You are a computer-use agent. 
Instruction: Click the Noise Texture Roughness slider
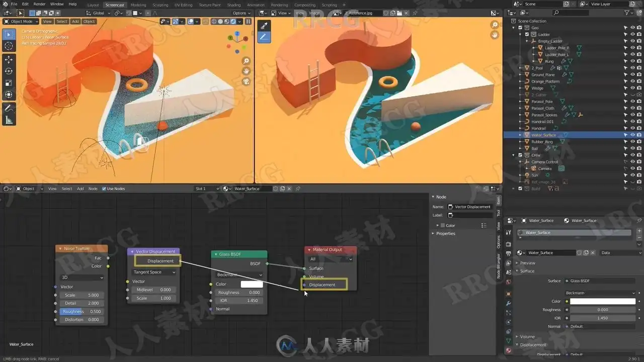click(82, 312)
